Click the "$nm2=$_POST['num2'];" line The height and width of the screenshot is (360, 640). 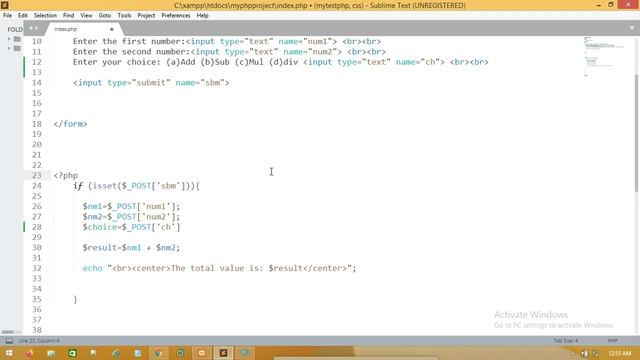131,217
